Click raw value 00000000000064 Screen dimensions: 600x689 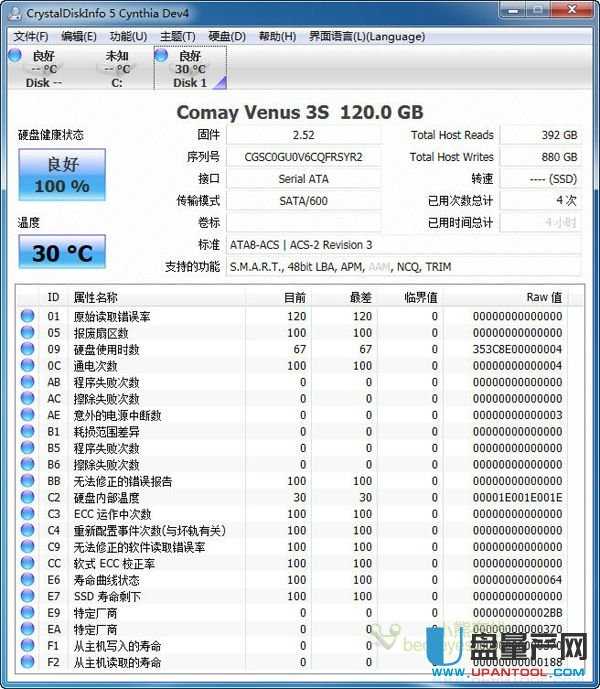click(x=517, y=580)
